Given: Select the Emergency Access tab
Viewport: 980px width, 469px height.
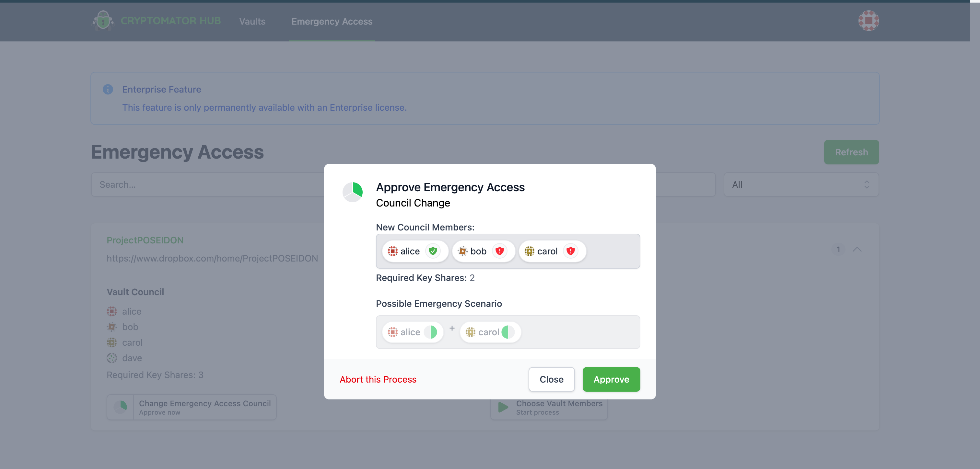Looking at the screenshot, I should [x=332, y=21].
